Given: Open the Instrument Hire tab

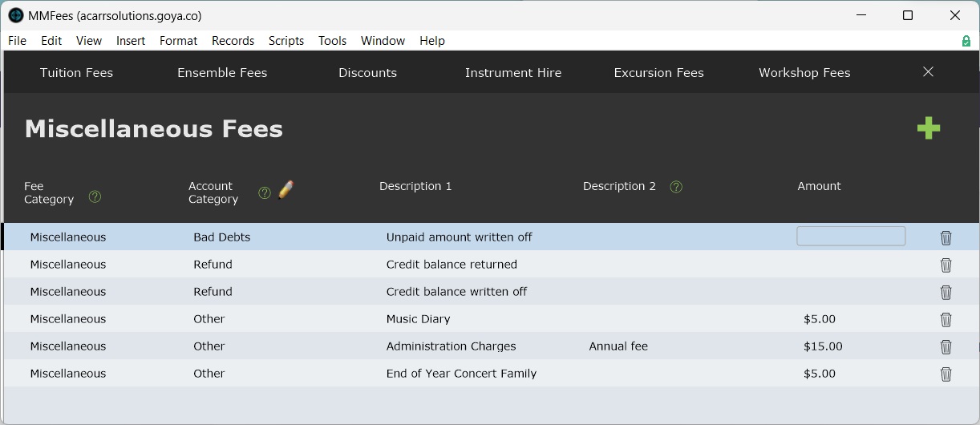Looking at the screenshot, I should [513, 73].
